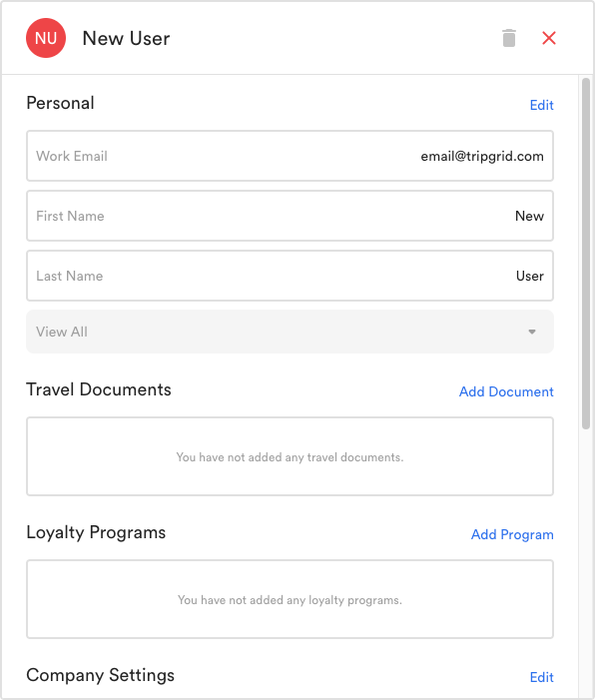Click the red NU avatar circle

[46, 38]
